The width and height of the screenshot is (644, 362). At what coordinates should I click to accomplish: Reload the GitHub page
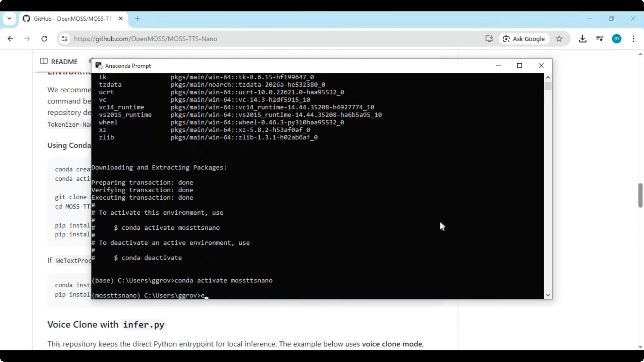(44, 39)
